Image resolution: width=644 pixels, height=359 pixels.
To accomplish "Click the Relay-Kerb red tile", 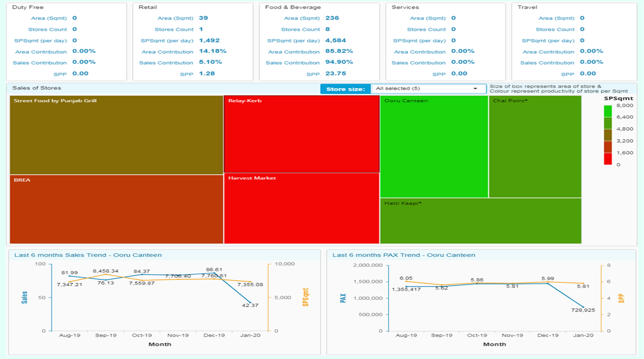I will 301,134.
